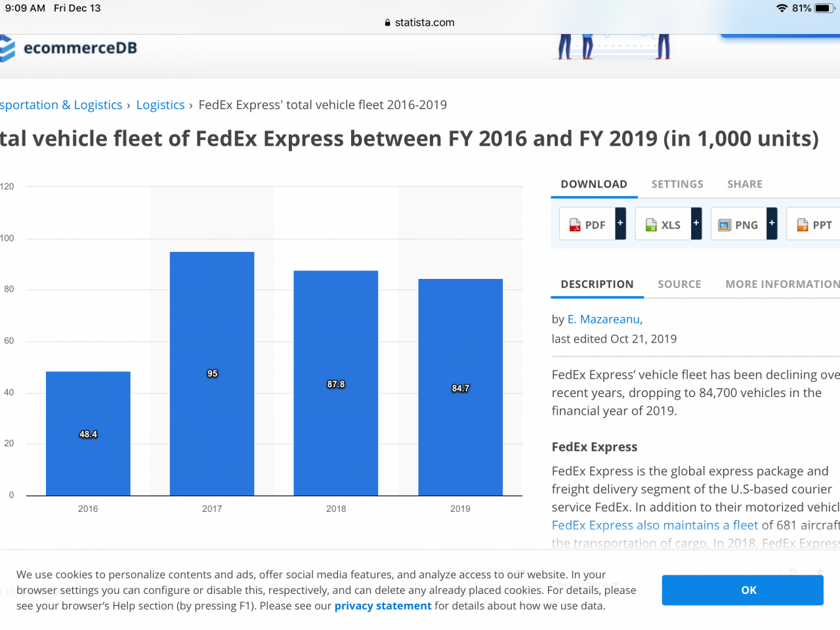Viewport: 840px width, 630px height.
Task: Click the '48.4' bar value label
Action: pos(88,434)
